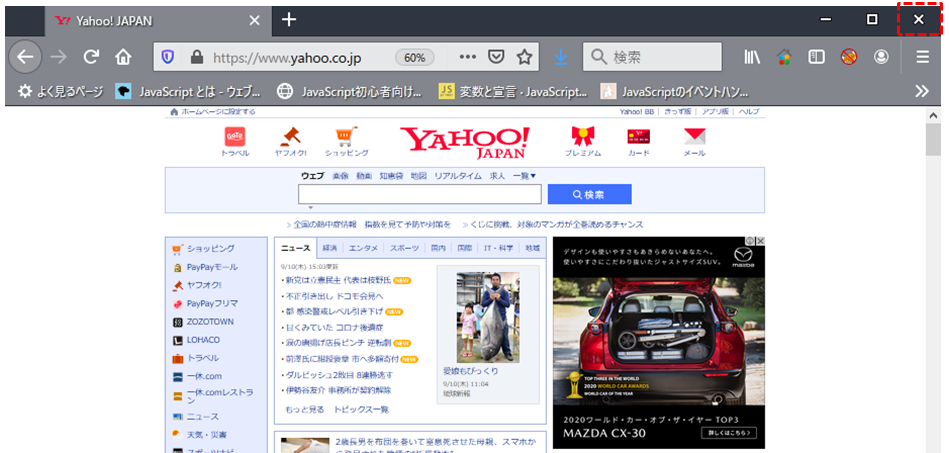Open LOHACO in the sidebar
949x453 pixels.
(x=203, y=340)
